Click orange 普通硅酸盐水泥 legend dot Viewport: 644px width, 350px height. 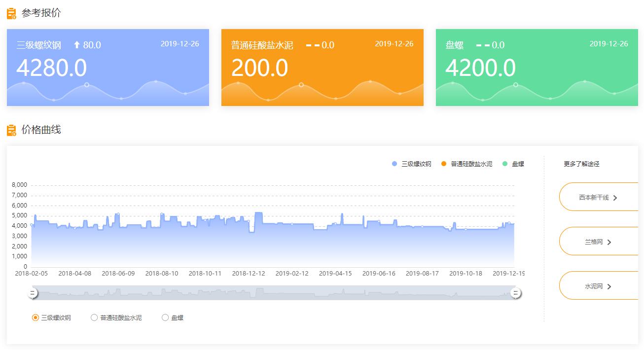[444, 164]
